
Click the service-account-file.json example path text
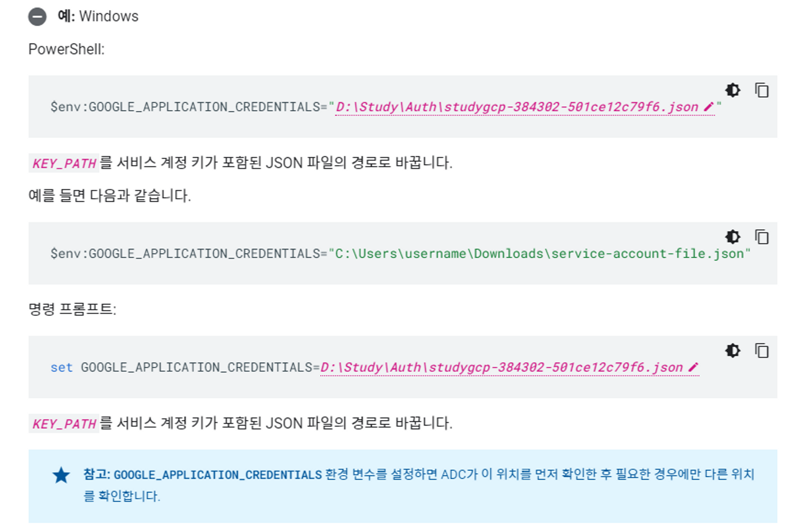point(647,253)
